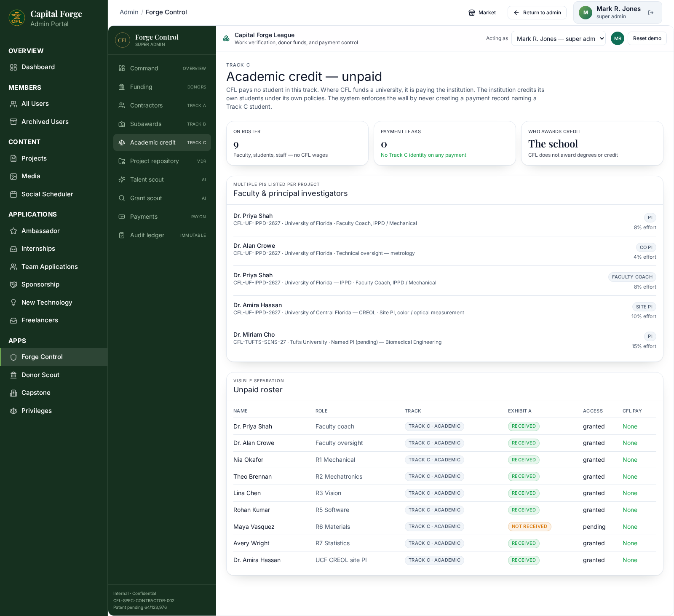Screen dimensions: 674x616
Task: Open Dashboard via its grid icon
Action: click(13, 67)
